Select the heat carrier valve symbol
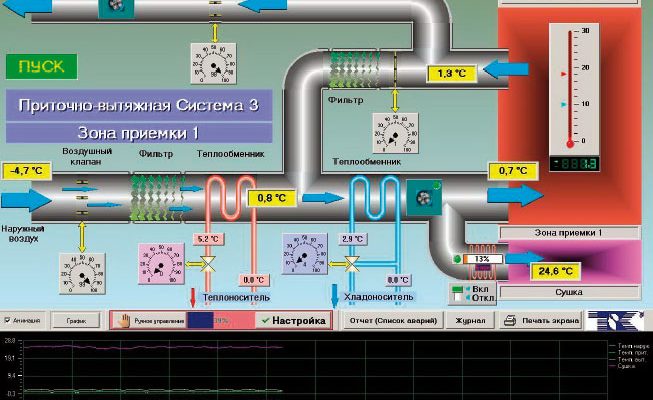Image resolution: width=653 pixels, height=400 pixels. point(209,263)
